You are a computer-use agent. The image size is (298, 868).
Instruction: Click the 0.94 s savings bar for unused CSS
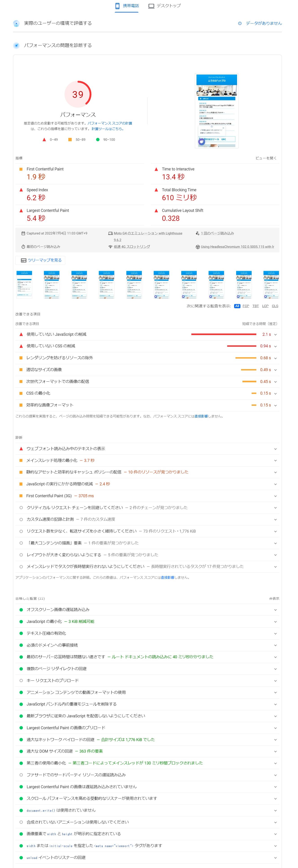[x=242, y=346]
